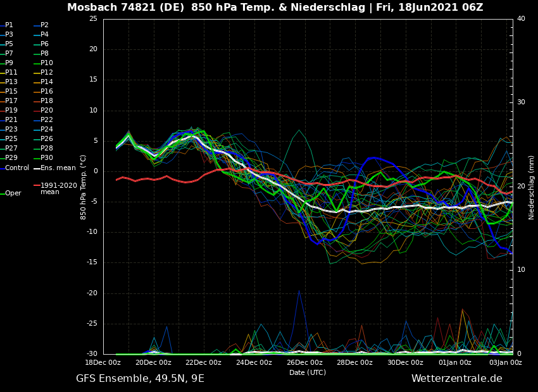Toggle the P30 ensemble member in legend
Viewport: 538px width, 392px height.
tap(47, 158)
